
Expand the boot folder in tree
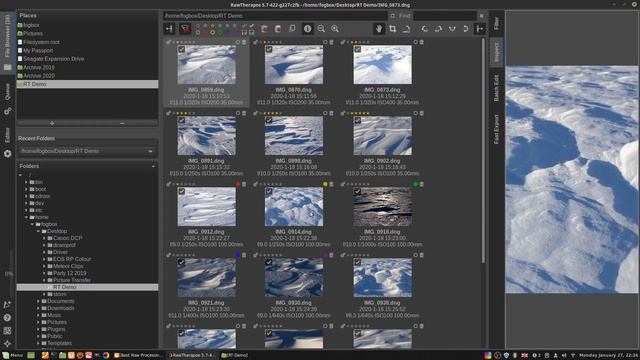(x=26, y=189)
